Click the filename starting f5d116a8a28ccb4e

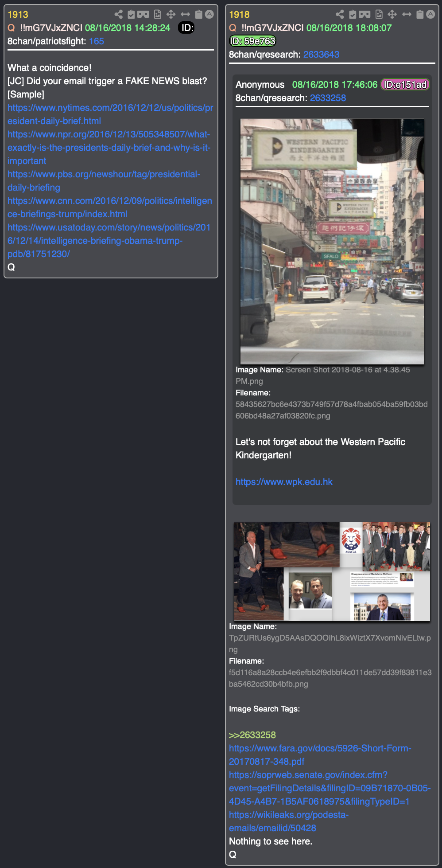coord(330,678)
